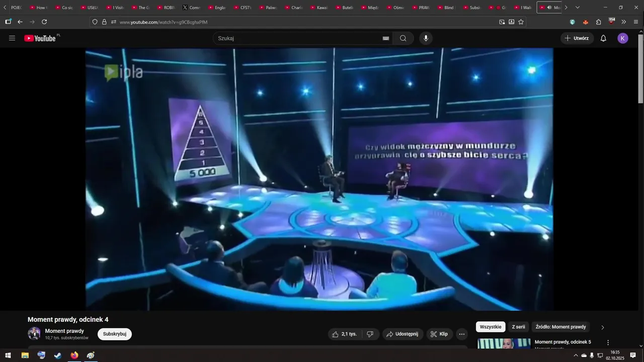Open the YouTube guide hamburger menu
The width and height of the screenshot is (644, 362).
pyautogui.click(x=12, y=38)
